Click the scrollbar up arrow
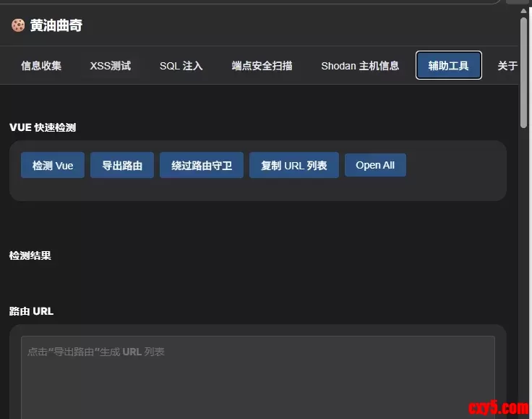This screenshot has width=532, height=419. 524,11
